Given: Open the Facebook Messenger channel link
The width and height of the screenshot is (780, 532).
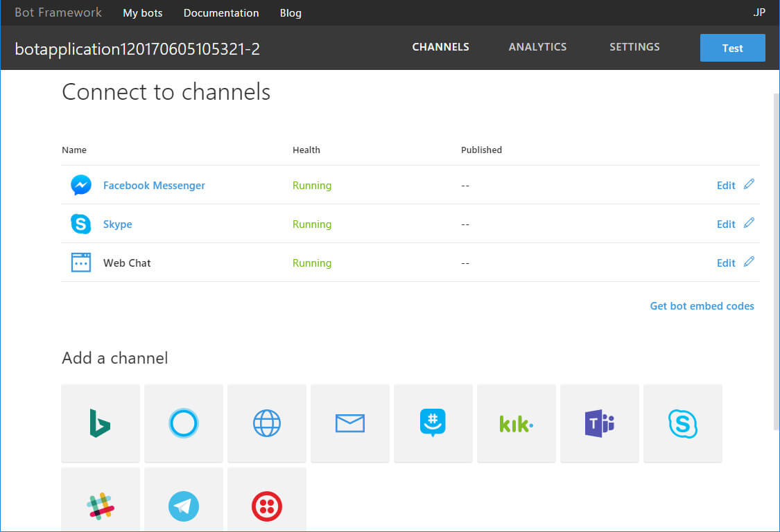Looking at the screenshot, I should pyautogui.click(x=154, y=186).
